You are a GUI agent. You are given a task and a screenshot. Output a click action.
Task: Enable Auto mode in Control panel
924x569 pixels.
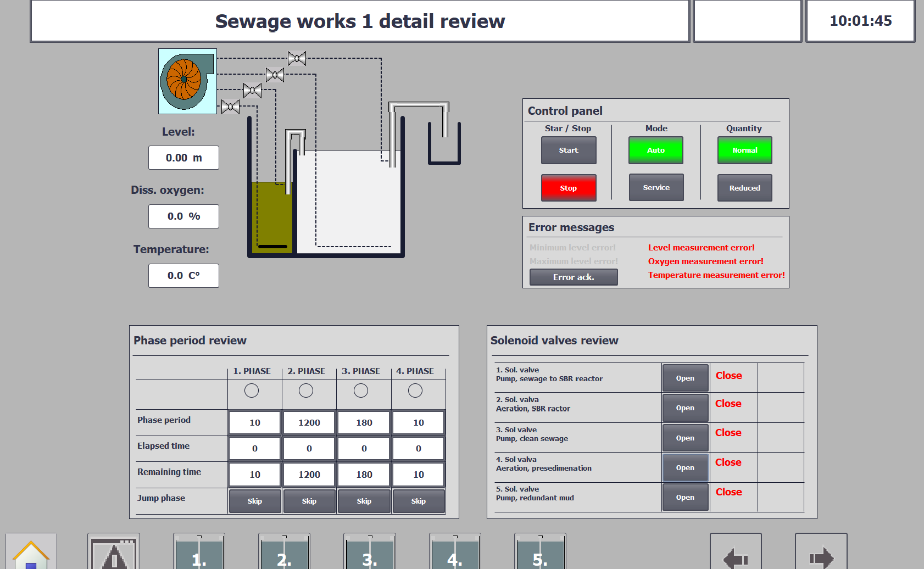tap(656, 150)
